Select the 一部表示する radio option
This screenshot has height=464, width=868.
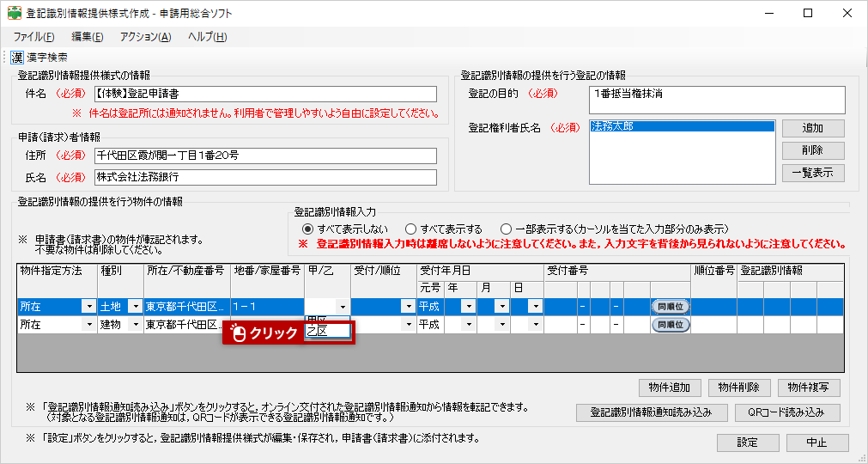(615, 229)
